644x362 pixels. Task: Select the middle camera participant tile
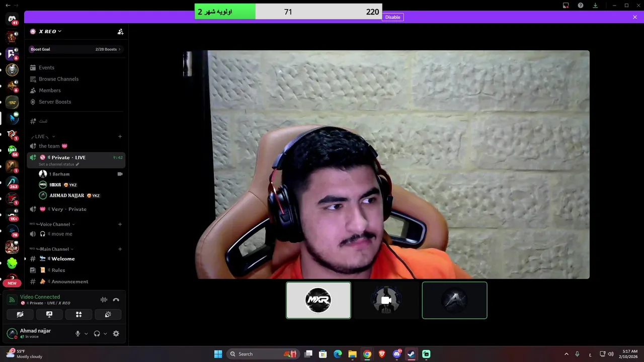(386, 300)
